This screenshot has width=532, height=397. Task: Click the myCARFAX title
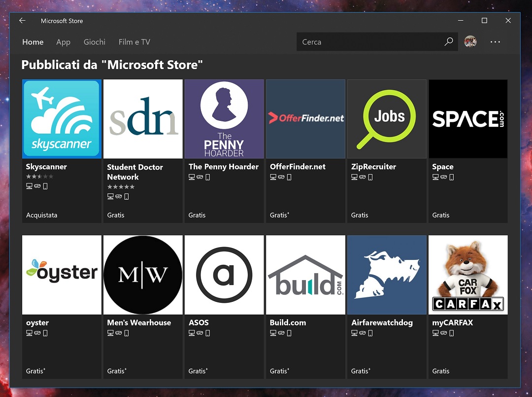453,323
